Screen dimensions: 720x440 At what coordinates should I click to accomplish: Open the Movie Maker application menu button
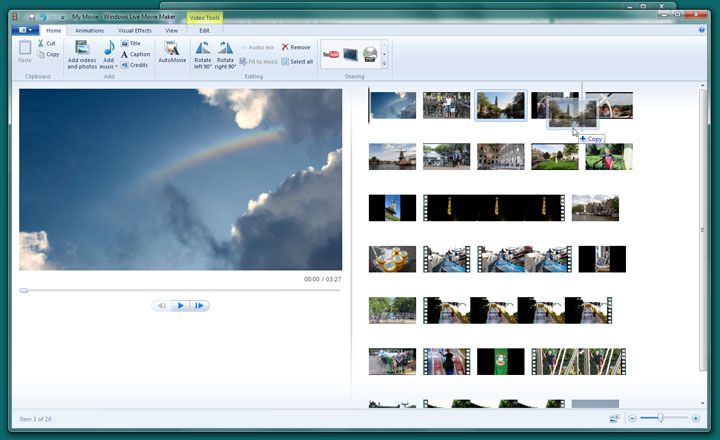25,30
